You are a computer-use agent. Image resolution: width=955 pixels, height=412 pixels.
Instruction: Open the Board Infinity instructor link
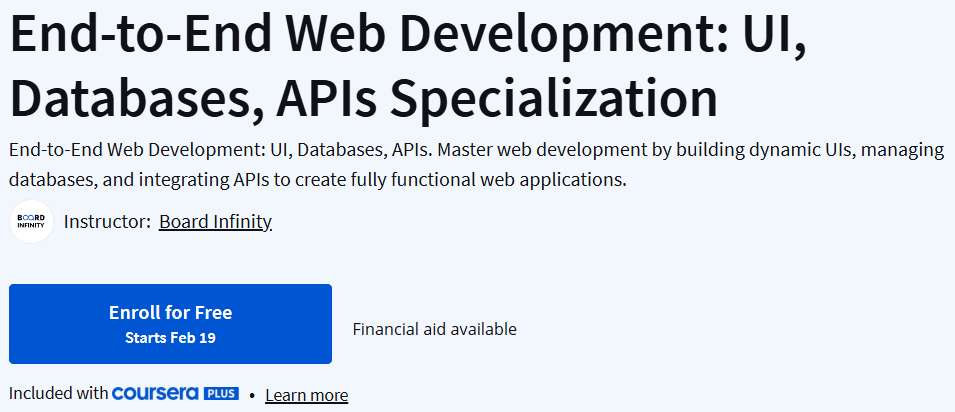tap(215, 222)
